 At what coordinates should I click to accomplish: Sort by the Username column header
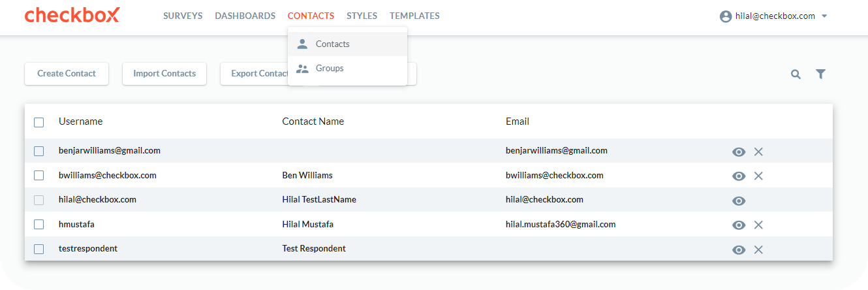(x=80, y=121)
